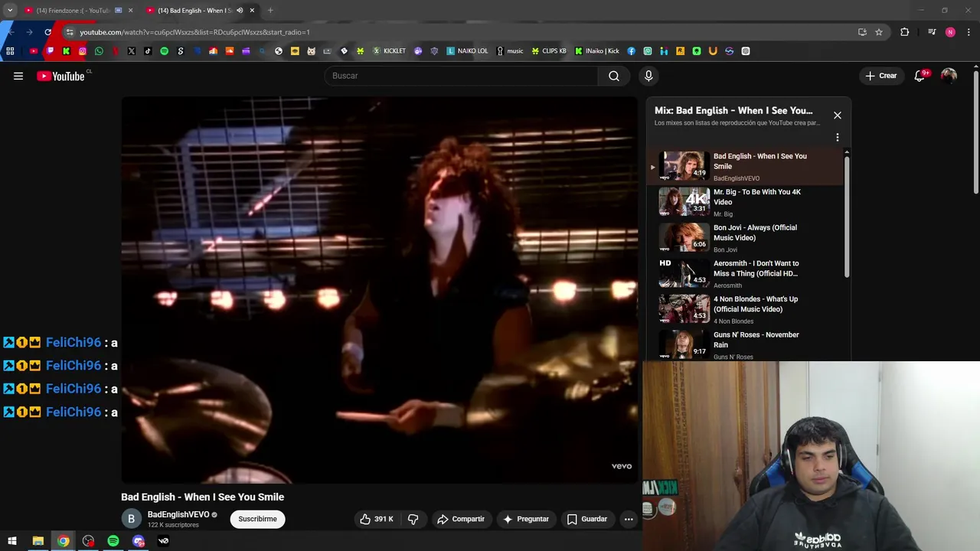The image size is (980, 551).
Task: Play Mr. Big - To Be With You
Action: (746, 202)
